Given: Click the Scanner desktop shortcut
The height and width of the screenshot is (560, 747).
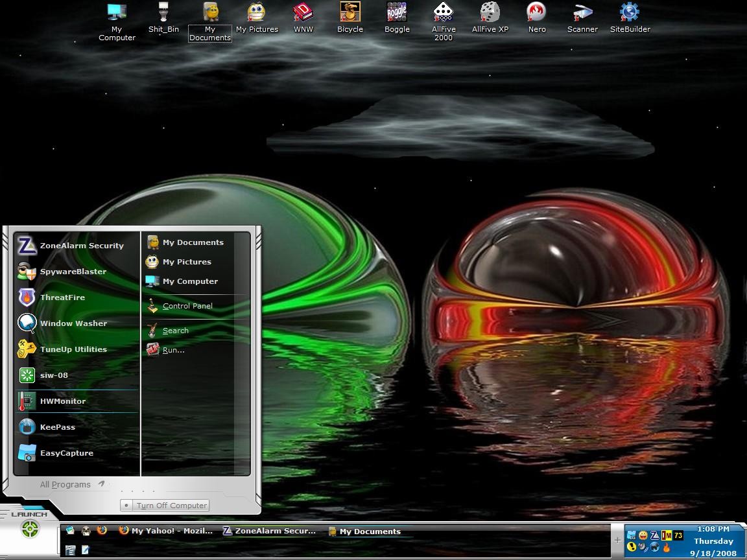Looking at the screenshot, I should [582, 17].
